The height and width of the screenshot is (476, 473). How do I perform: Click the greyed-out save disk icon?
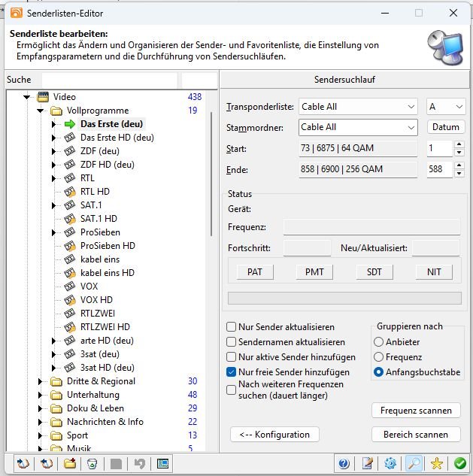(116, 463)
